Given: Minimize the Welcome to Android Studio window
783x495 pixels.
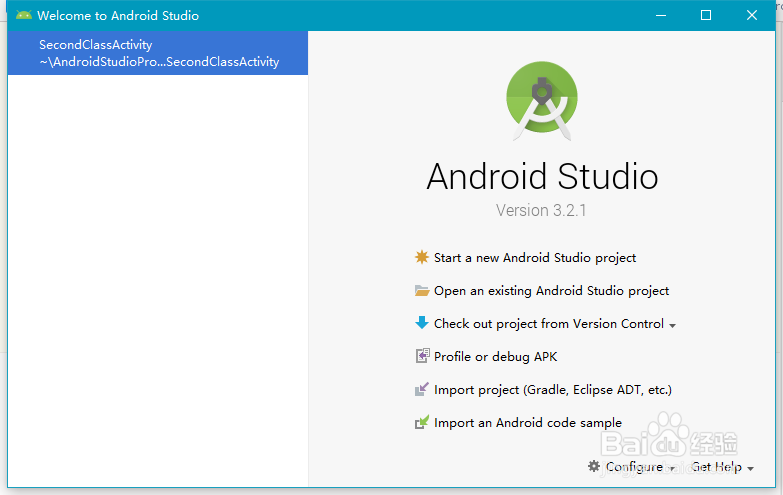Looking at the screenshot, I should coord(661,15).
